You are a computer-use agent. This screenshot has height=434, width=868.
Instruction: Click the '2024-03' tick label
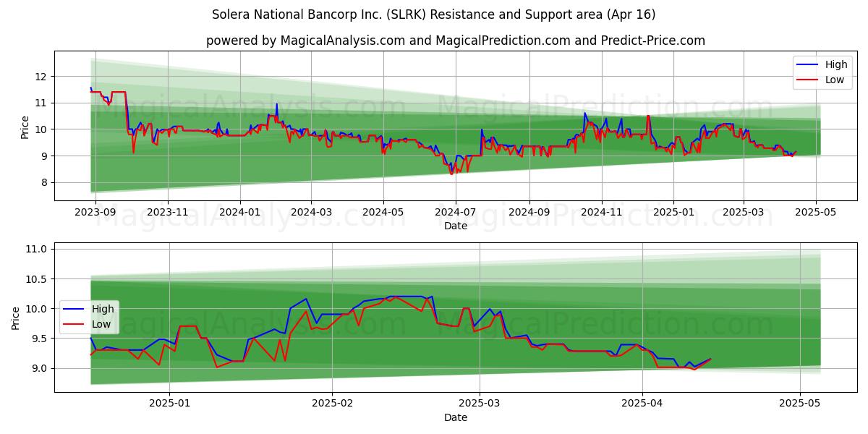point(311,213)
